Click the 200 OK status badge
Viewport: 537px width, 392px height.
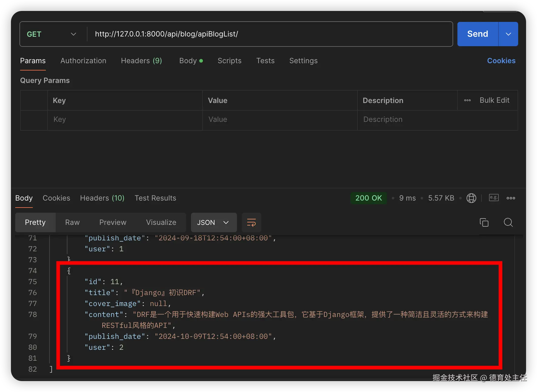click(368, 198)
